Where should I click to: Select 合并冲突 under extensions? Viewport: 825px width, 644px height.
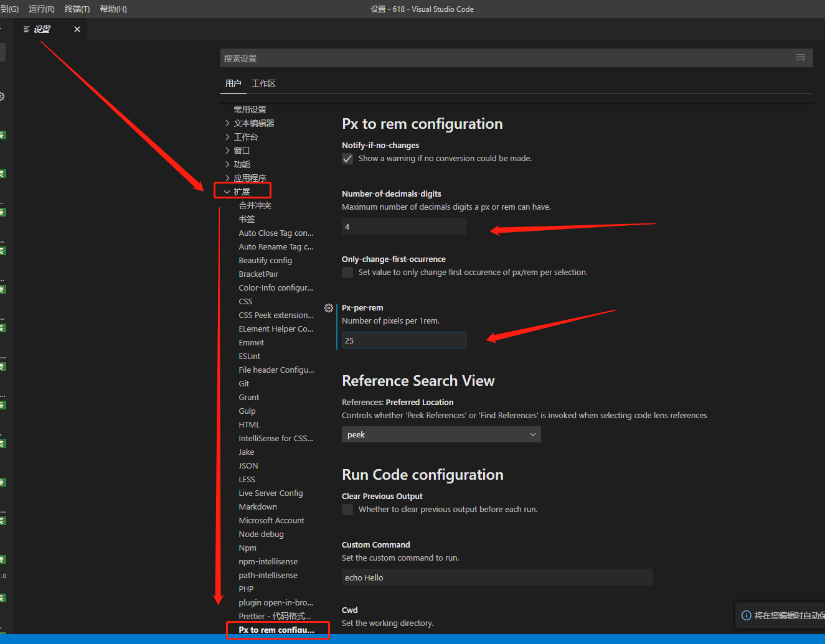(255, 205)
